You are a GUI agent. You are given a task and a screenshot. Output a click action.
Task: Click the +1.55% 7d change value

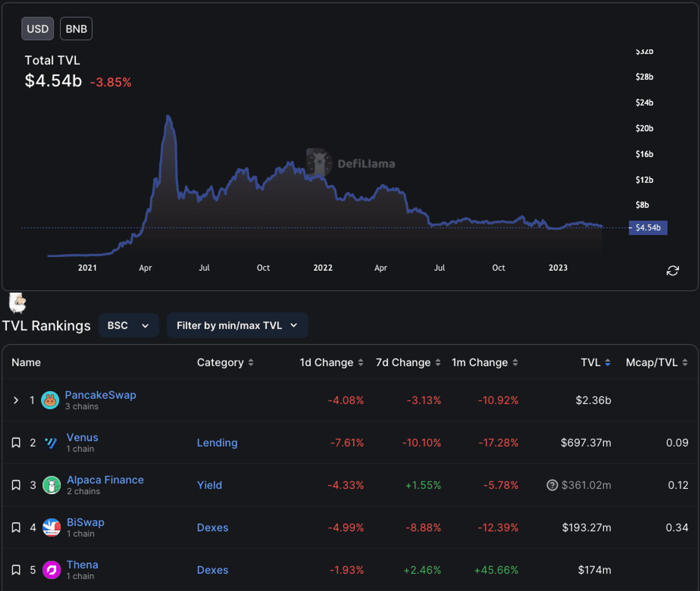click(423, 485)
